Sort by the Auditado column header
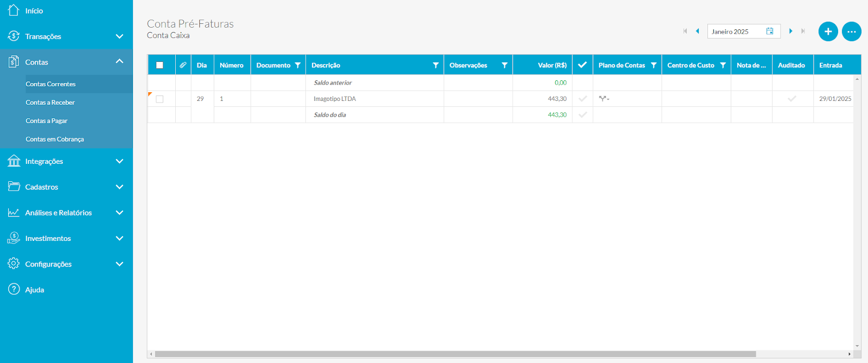Viewport: 868px width, 363px height. [x=792, y=65]
